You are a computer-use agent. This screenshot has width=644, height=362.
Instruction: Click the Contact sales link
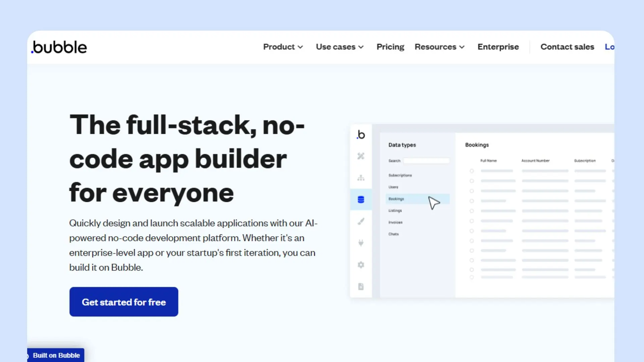point(567,47)
